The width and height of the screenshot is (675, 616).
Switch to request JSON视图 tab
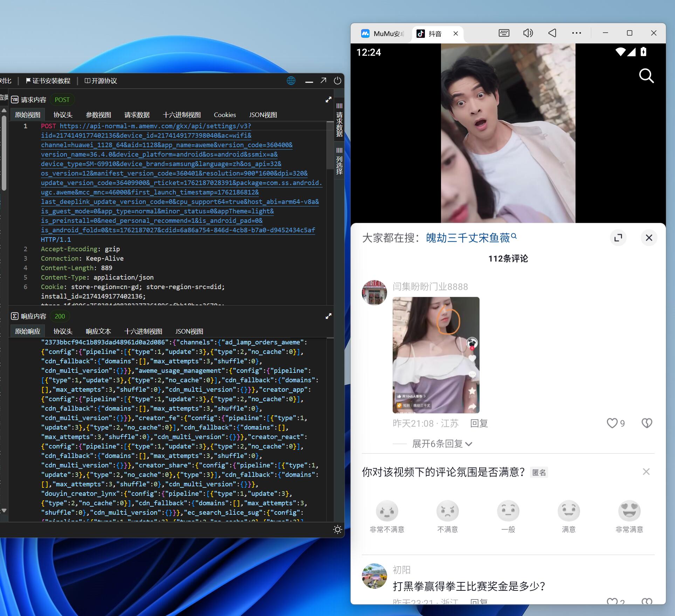click(x=263, y=115)
